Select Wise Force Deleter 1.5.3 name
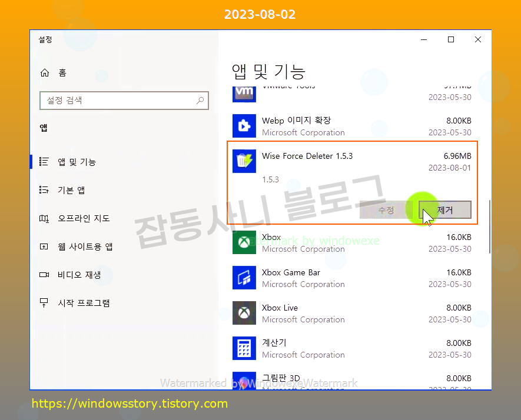The height and width of the screenshot is (420, 521). click(x=307, y=156)
